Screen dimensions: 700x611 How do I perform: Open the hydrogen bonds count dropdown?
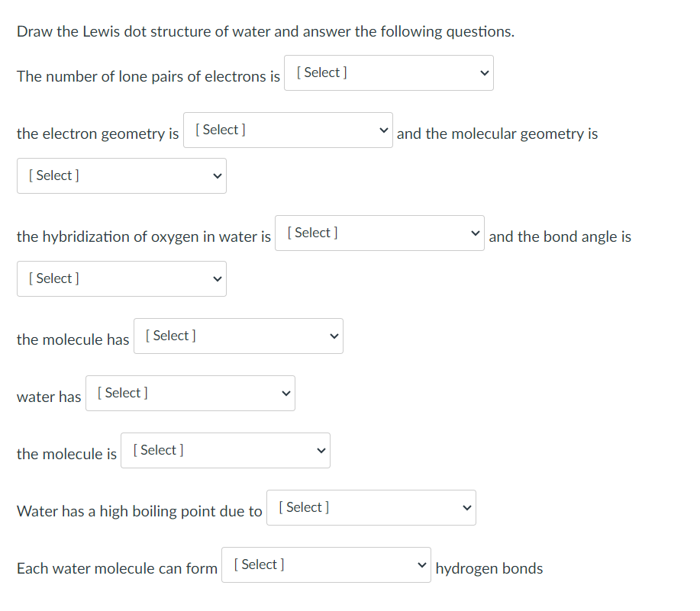tap(326, 564)
